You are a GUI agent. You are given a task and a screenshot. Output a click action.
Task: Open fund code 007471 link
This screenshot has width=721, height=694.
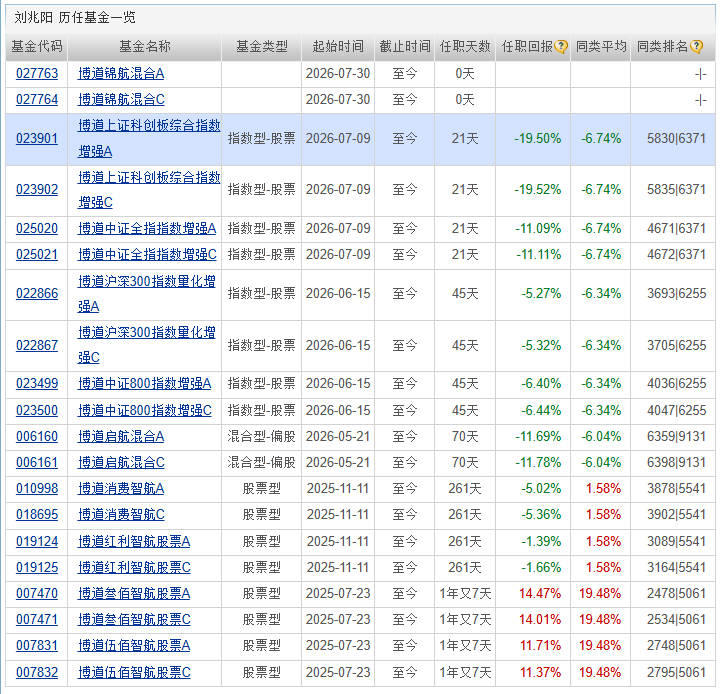tap(37, 620)
